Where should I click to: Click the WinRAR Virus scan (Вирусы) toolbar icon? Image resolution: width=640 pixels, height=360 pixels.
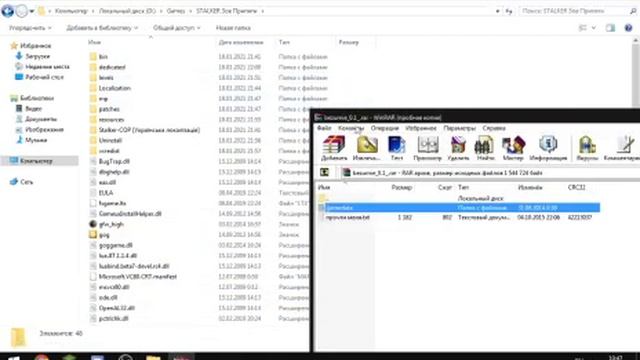(587, 148)
